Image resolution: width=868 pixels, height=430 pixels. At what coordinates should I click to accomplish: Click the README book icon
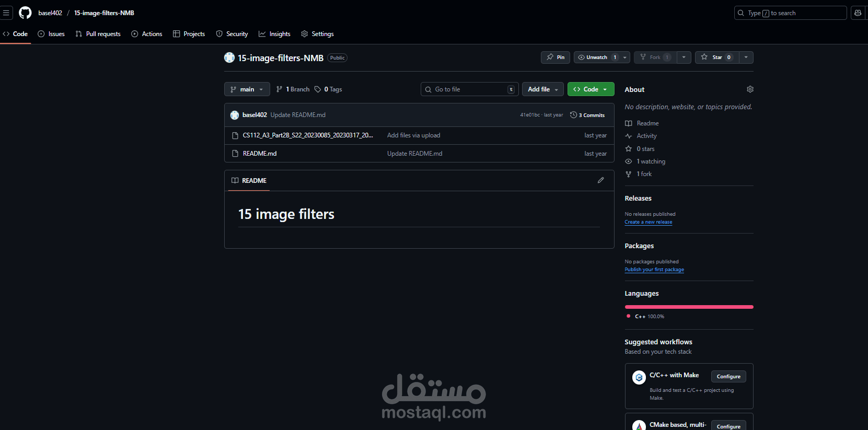click(235, 180)
